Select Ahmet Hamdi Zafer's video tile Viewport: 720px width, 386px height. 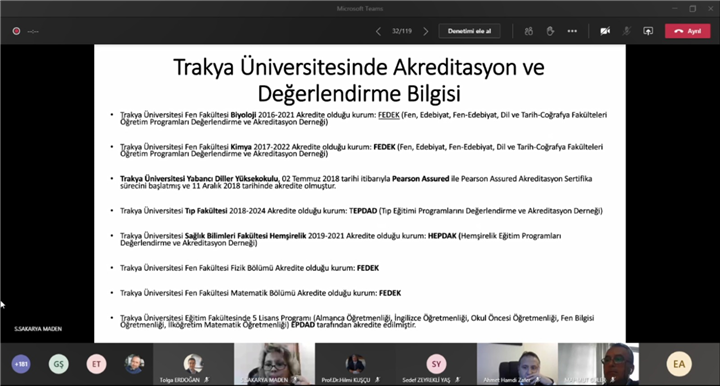point(517,364)
